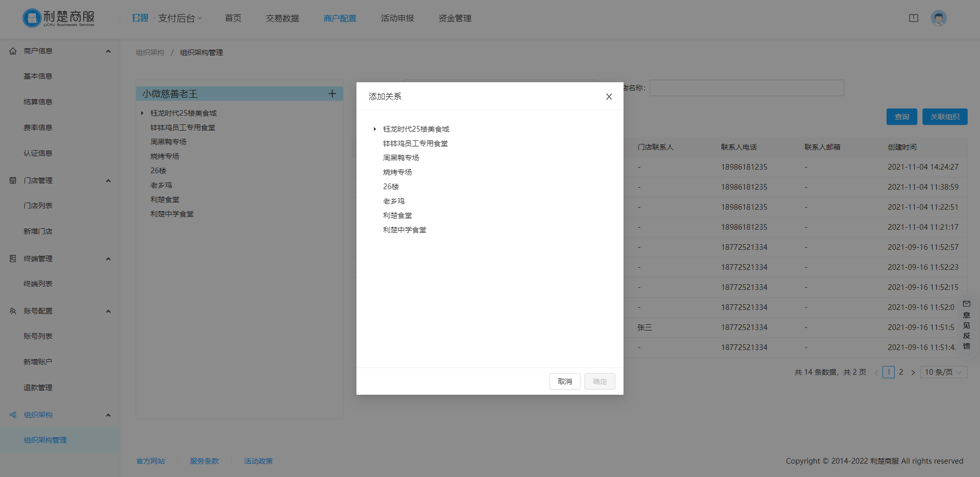This screenshot has width=980, height=477.
Task: Collapse the 终端管理 sidebar section
Action: (108, 259)
